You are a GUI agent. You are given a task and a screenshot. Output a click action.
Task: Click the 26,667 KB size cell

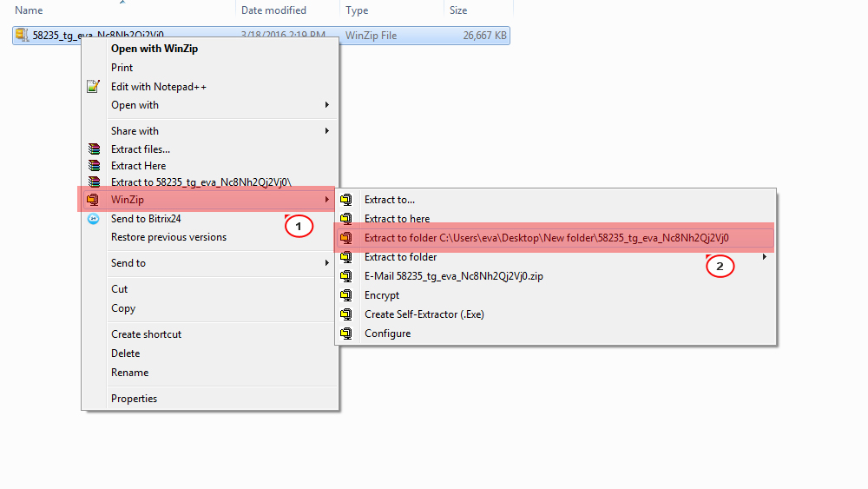click(x=485, y=36)
